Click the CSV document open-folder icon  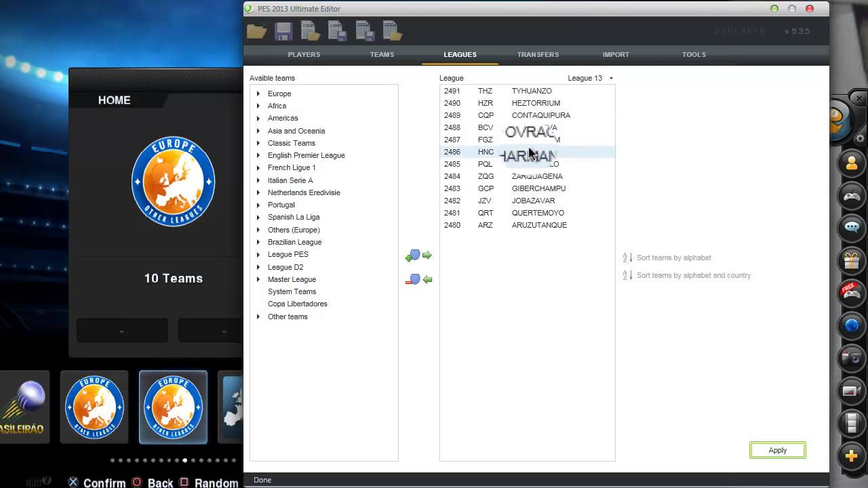point(310,31)
